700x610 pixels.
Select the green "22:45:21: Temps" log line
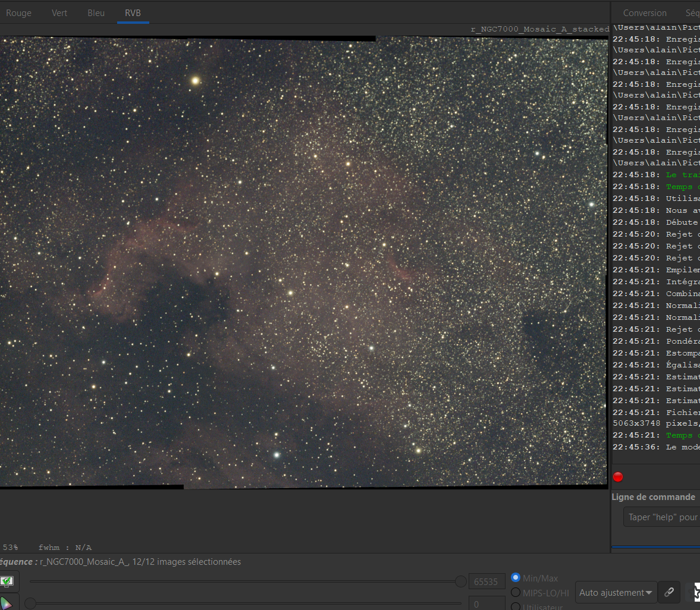[656, 435]
